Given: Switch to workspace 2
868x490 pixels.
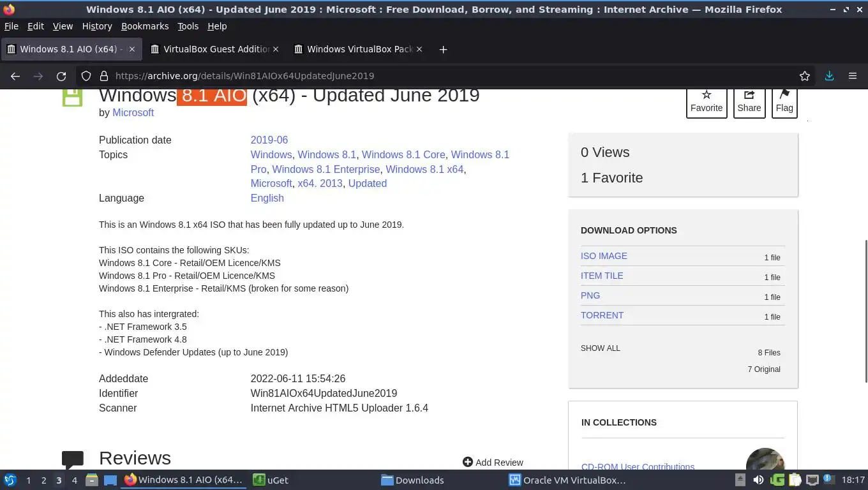Looking at the screenshot, I should coord(43,480).
